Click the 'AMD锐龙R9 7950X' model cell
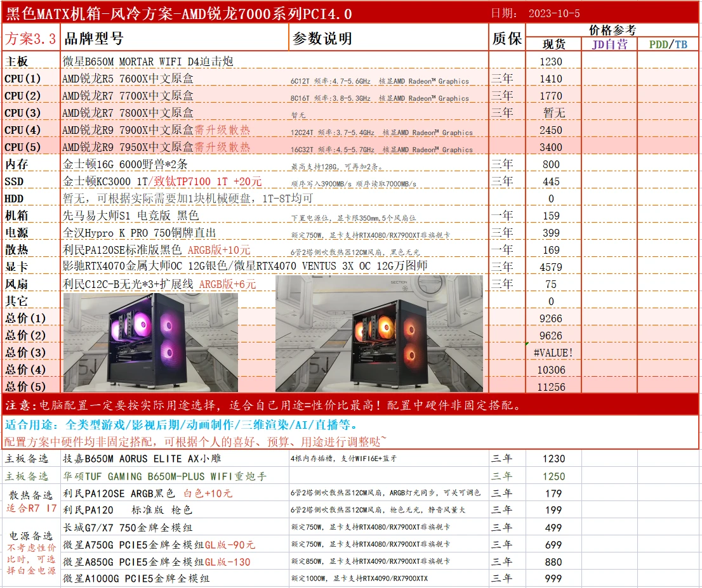This screenshot has width=702, height=588. tap(156, 147)
